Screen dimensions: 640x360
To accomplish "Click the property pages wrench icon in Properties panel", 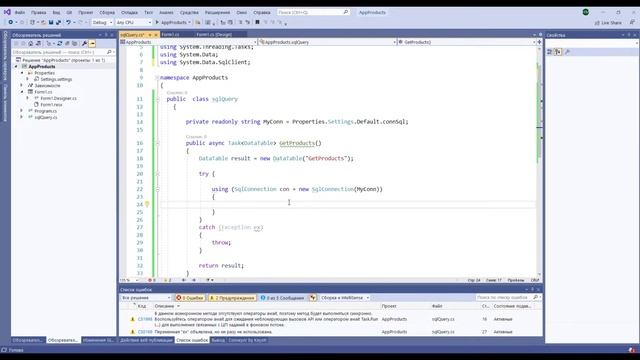I will (567, 52).
